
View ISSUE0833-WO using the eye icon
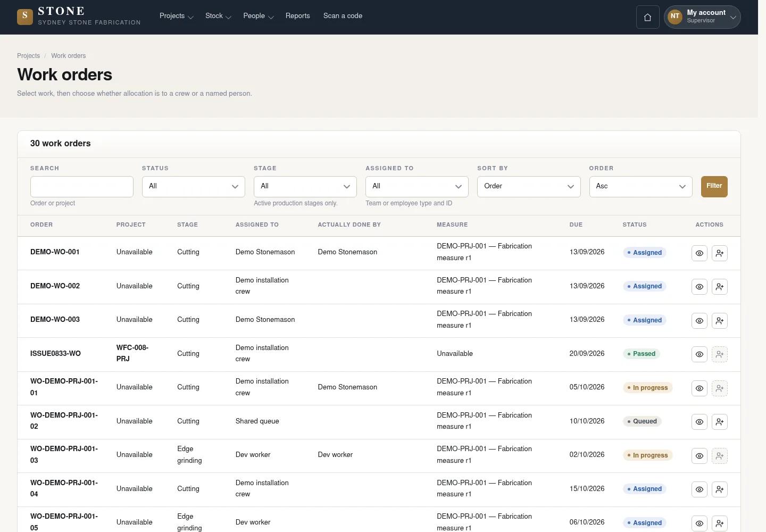(700, 354)
